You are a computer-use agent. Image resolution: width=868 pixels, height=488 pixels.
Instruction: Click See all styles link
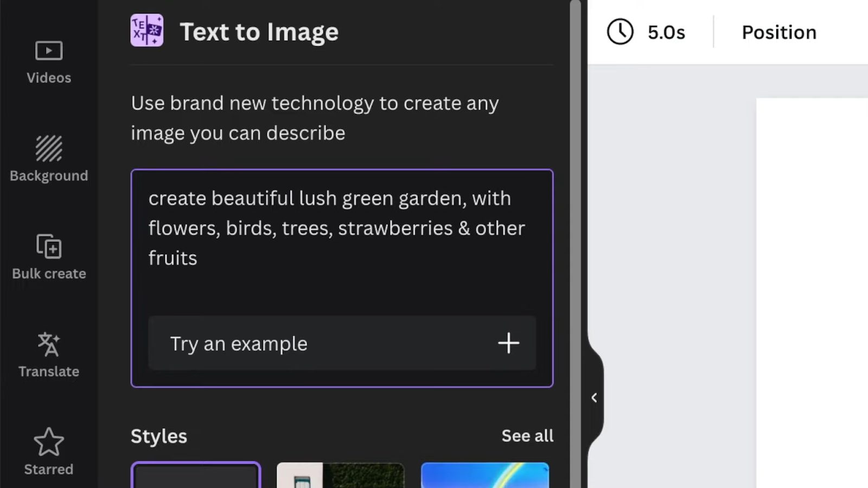(x=527, y=436)
